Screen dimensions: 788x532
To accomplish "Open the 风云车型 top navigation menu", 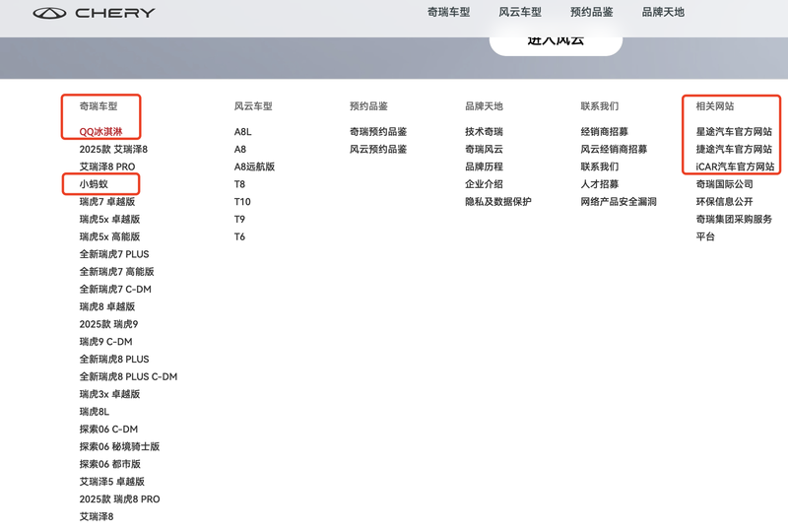I will click(x=520, y=12).
